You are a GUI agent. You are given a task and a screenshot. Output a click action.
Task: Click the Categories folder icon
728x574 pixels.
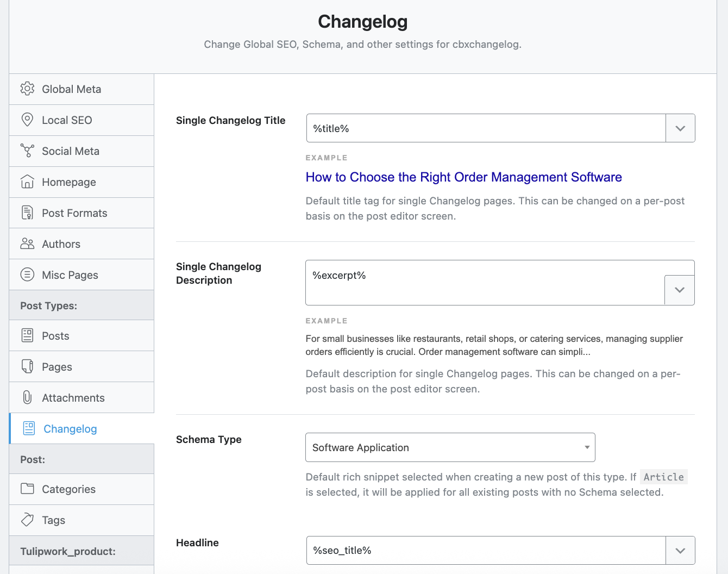click(27, 489)
